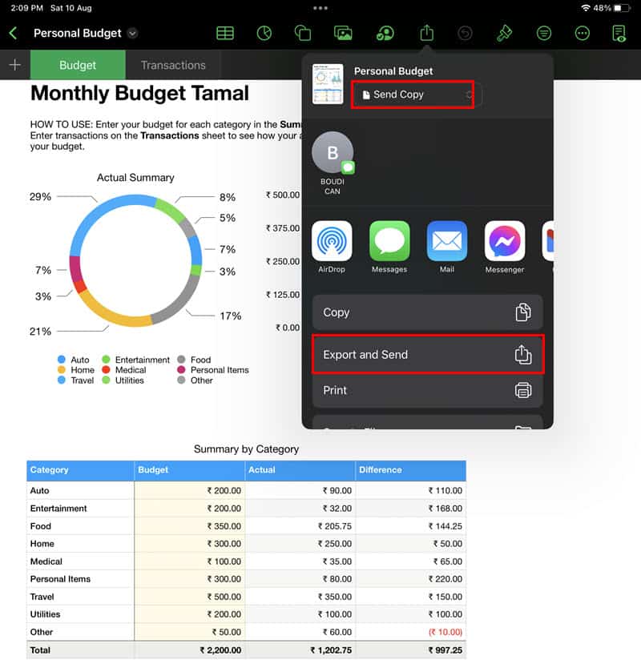This screenshot has height=672, width=641.
Task: Tap the Entertainment legend label
Action: (x=143, y=360)
